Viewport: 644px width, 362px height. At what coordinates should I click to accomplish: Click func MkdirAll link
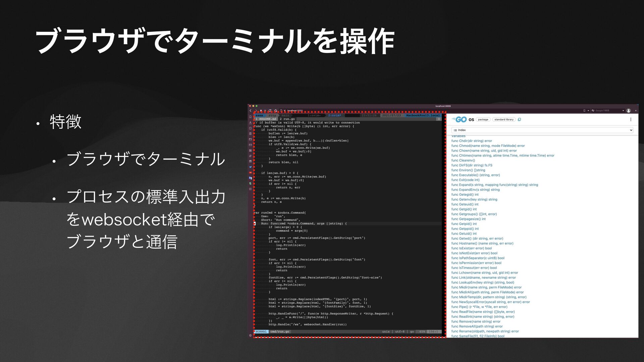[x=487, y=292]
